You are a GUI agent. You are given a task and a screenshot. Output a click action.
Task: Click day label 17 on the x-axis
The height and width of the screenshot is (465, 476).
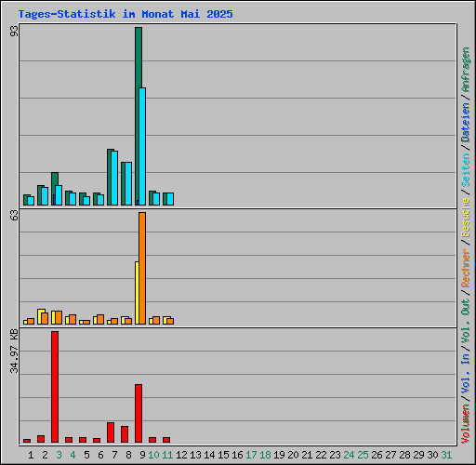tap(251, 455)
